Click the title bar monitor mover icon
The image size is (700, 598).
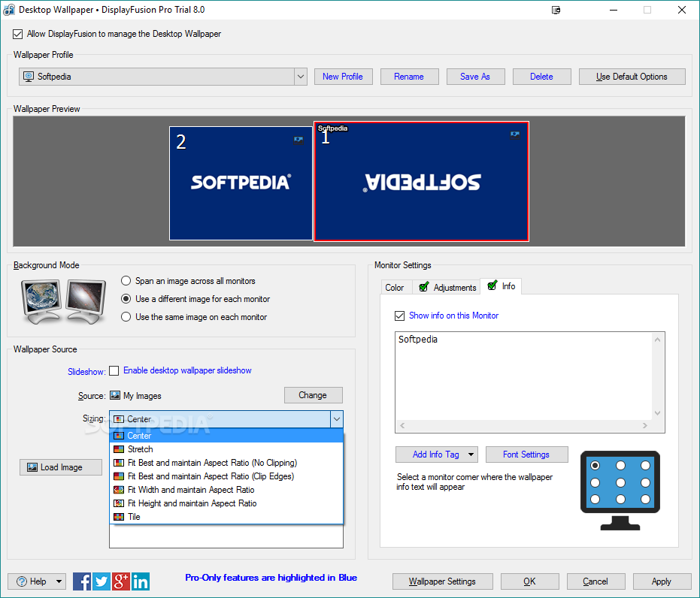tap(556, 10)
